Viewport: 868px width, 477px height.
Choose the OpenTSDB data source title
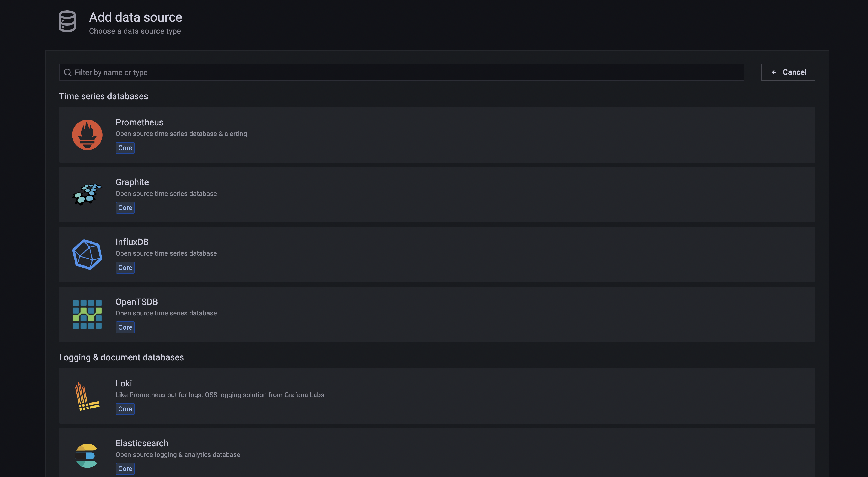137,302
